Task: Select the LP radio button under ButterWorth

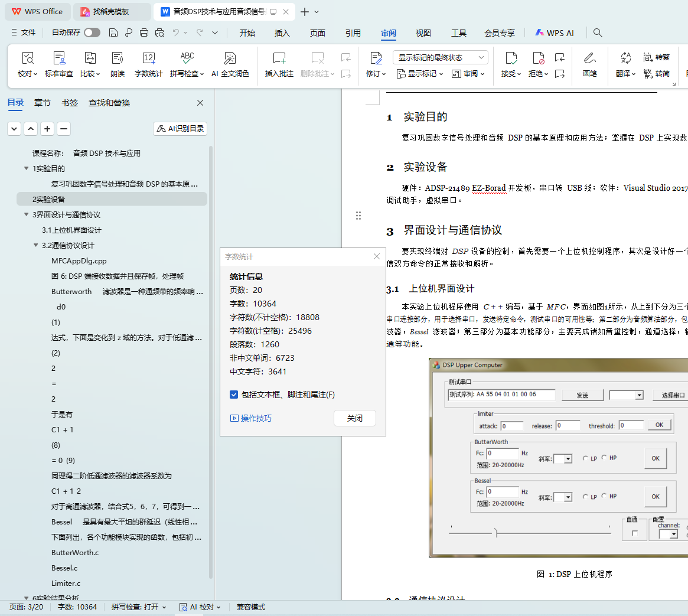Action: (585, 458)
